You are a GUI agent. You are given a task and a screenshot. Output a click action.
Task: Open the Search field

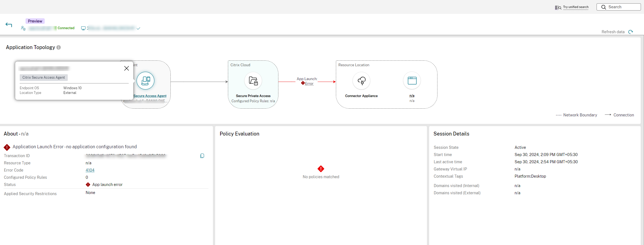(x=618, y=7)
